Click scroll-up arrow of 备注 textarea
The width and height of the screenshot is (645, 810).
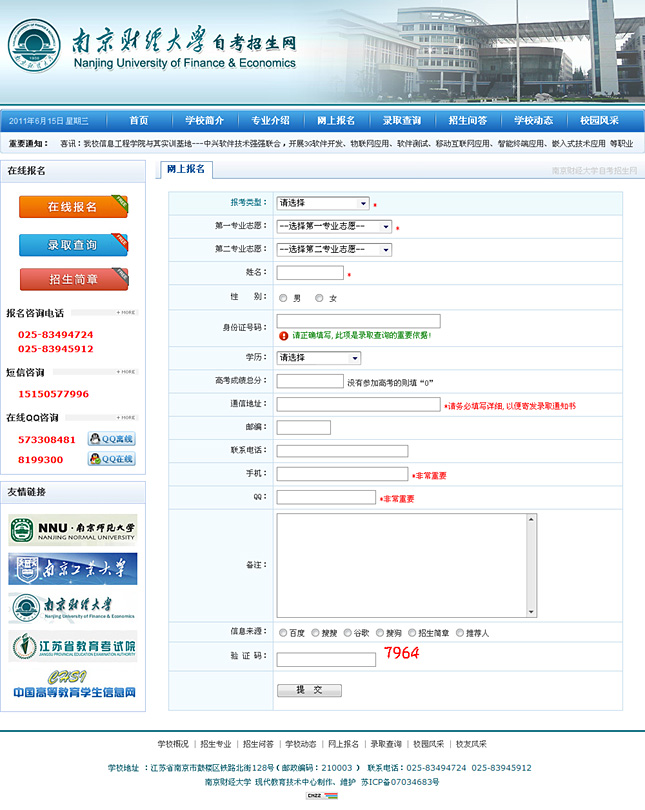coord(531,519)
